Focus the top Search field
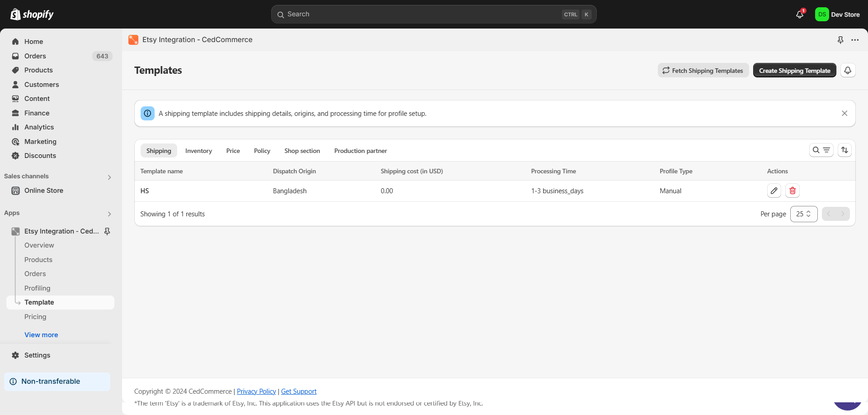The image size is (868, 415). 434,14
